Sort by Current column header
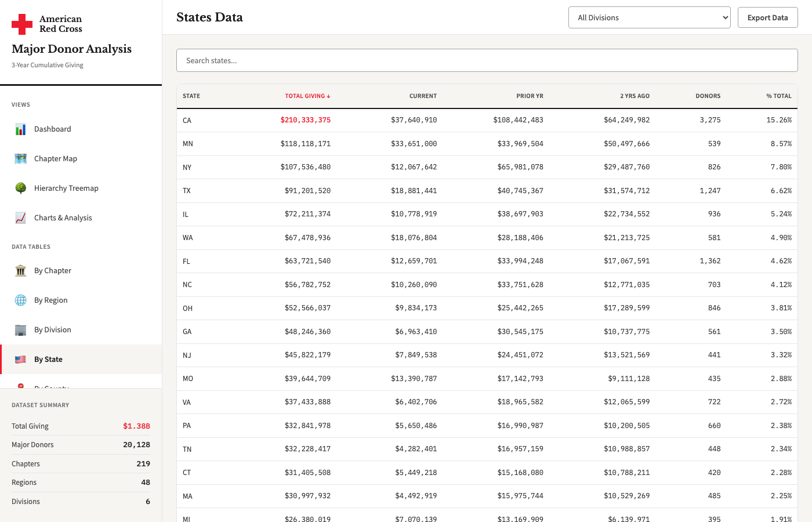Image resolution: width=812 pixels, height=522 pixels. pyautogui.click(x=423, y=96)
